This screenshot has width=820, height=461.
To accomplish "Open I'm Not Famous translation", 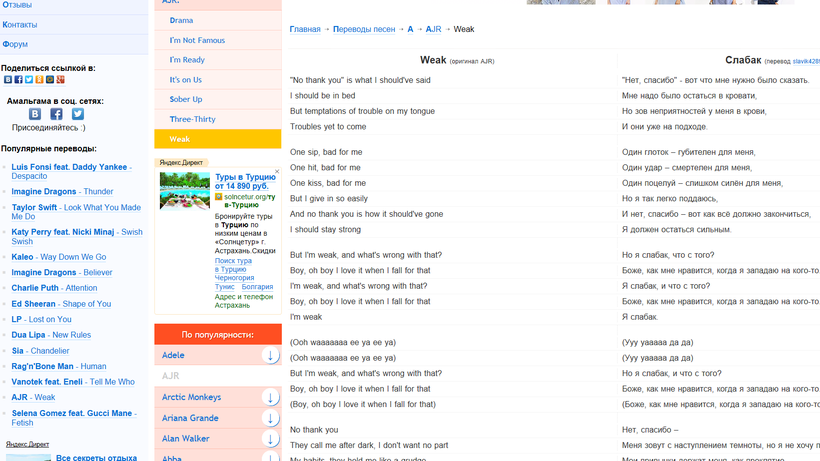I will (x=197, y=40).
